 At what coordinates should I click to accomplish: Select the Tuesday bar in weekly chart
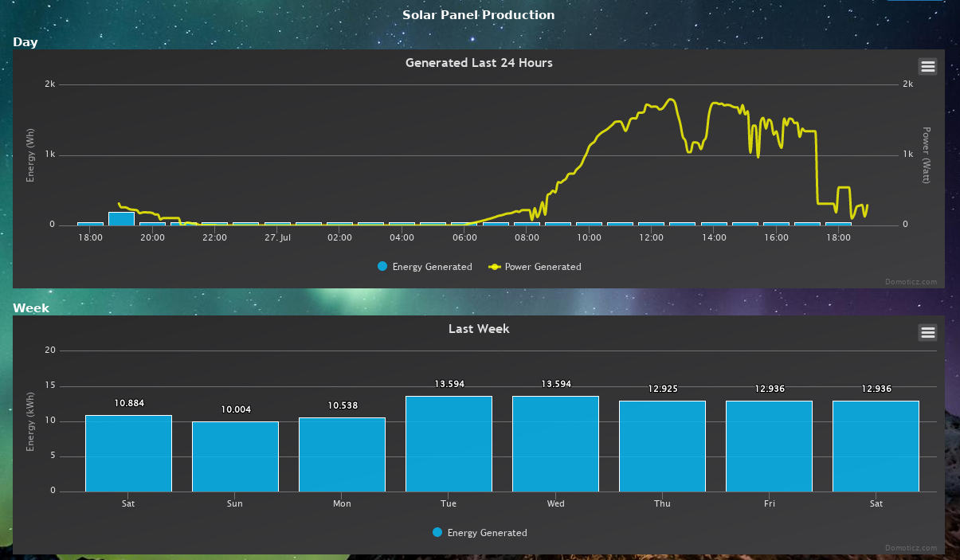click(x=449, y=444)
